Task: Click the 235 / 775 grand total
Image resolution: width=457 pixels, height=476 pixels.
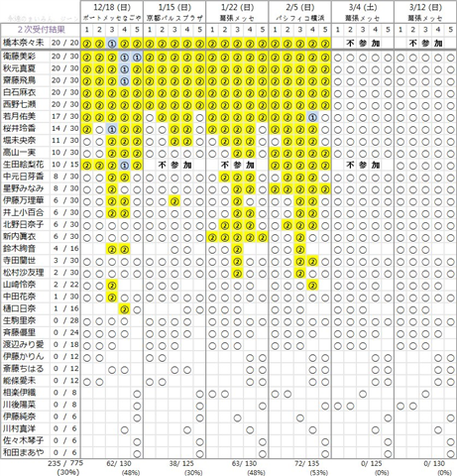Action: click(65, 463)
